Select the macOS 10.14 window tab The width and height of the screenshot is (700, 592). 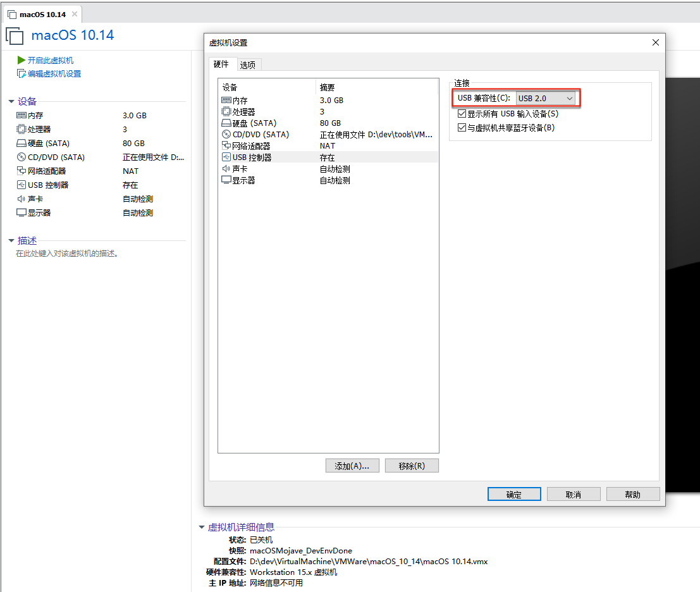(42, 15)
